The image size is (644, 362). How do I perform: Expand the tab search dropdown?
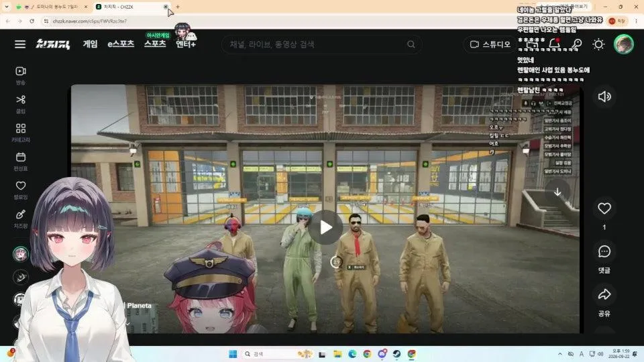click(x=7, y=7)
